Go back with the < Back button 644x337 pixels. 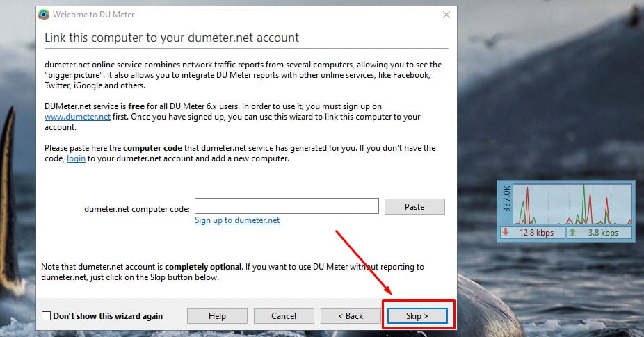[351, 316]
